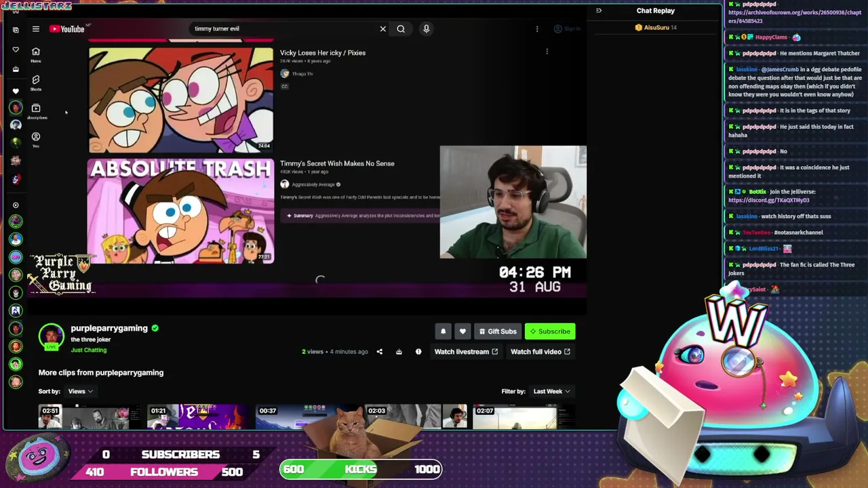
Task: Toggle follow with the heart button
Action: click(462, 331)
